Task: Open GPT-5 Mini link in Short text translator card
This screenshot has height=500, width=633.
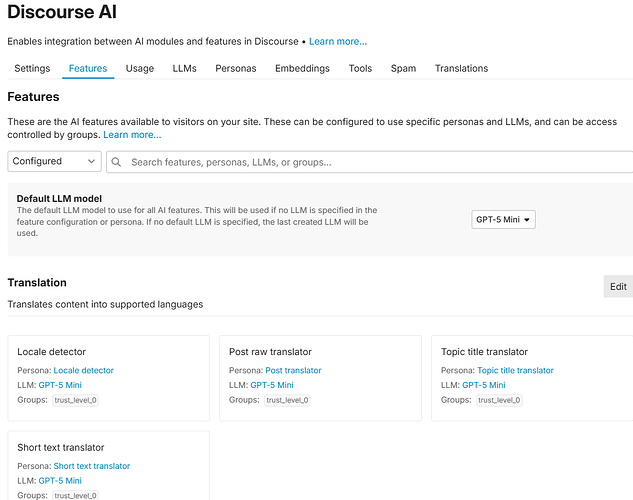Action: tap(60, 481)
